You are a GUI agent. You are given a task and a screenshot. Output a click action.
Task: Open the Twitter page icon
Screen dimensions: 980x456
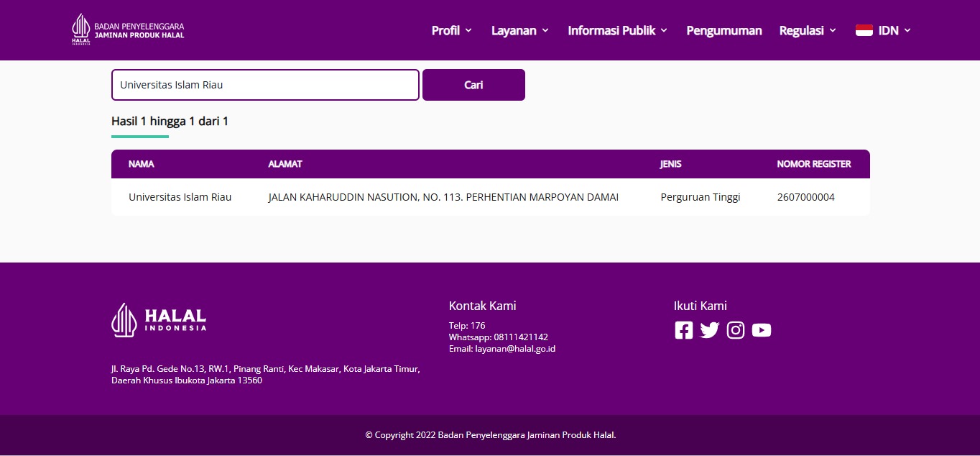click(x=710, y=330)
